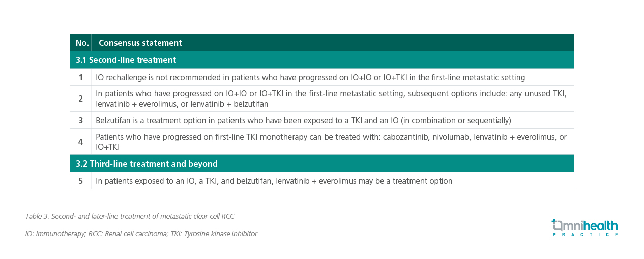The image size is (644, 259).
Task: Click the Belzutifan treatment option statement
Action: click(x=303, y=121)
